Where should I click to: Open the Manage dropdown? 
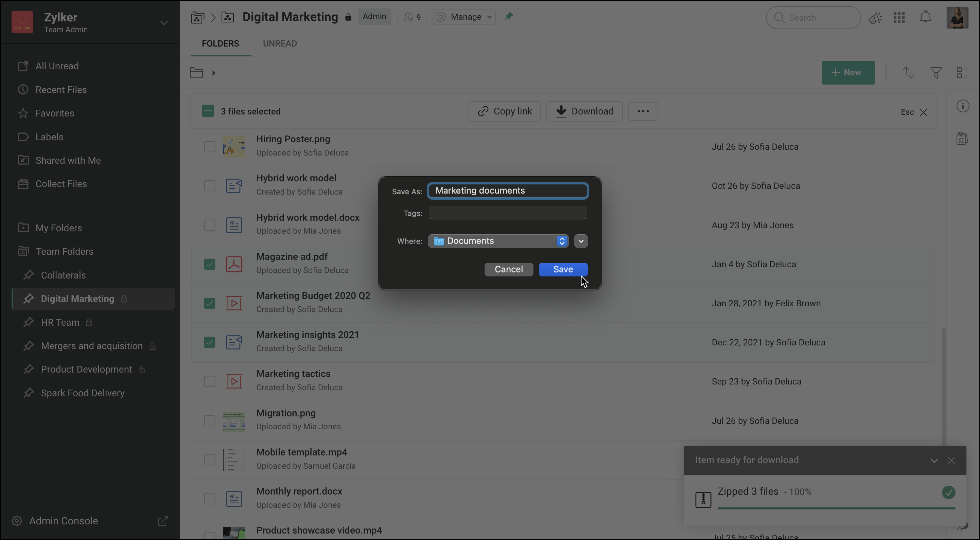[464, 17]
